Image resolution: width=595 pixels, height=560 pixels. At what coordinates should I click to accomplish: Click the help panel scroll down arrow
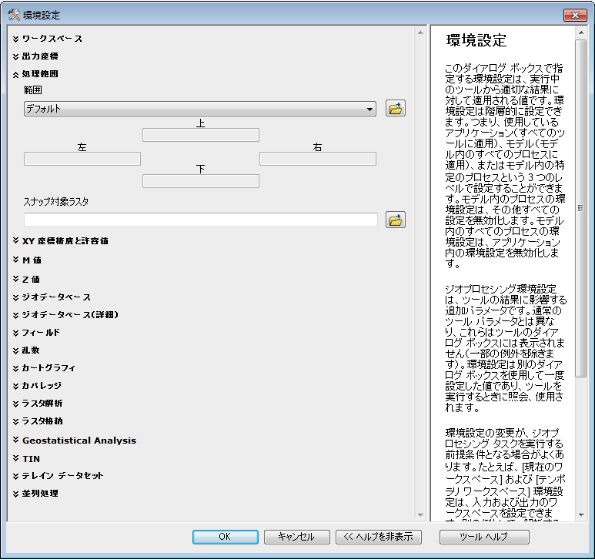click(x=581, y=515)
